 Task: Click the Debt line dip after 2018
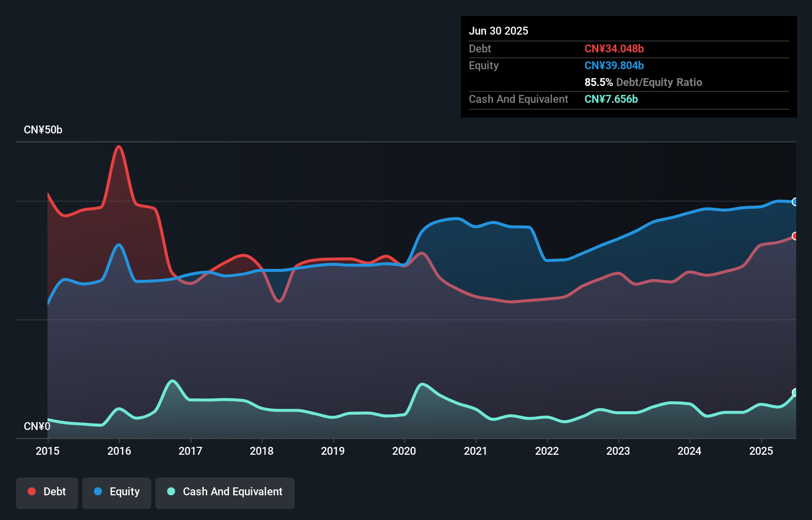(279, 301)
